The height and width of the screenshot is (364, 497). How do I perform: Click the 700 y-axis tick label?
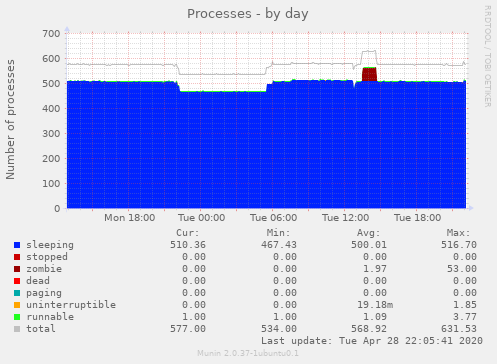coord(51,34)
